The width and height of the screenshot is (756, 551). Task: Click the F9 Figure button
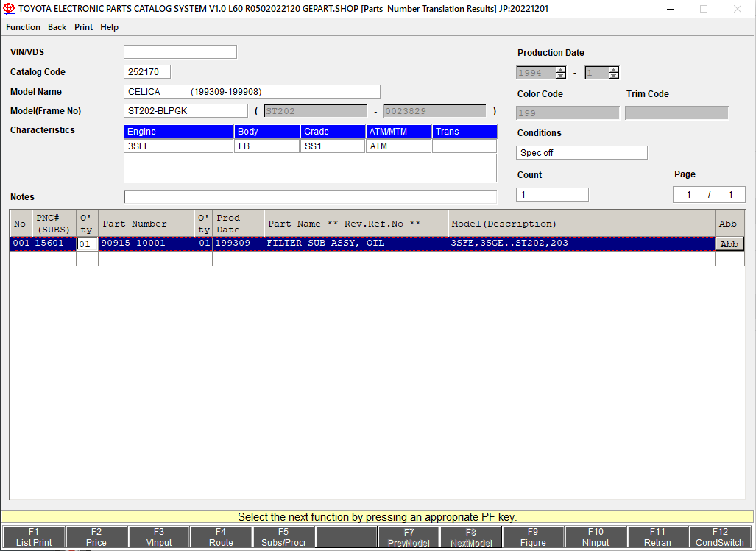click(533, 537)
